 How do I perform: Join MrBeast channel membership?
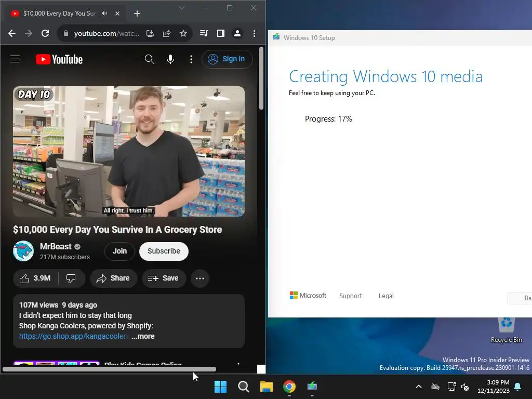click(x=119, y=251)
